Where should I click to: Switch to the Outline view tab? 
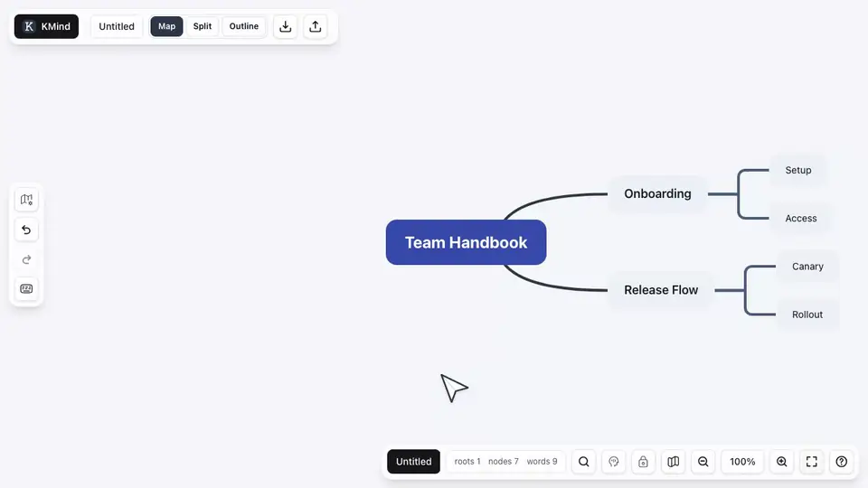point(243,26)
